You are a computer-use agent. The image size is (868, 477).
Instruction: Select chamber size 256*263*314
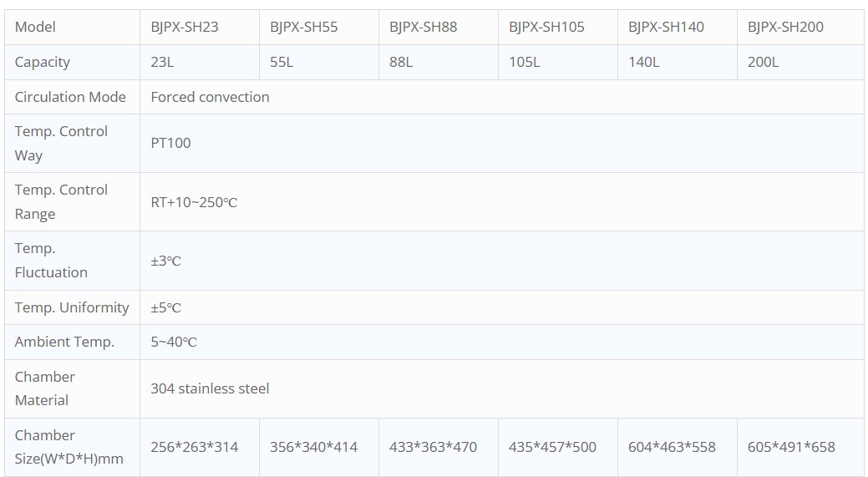point(194,447)
